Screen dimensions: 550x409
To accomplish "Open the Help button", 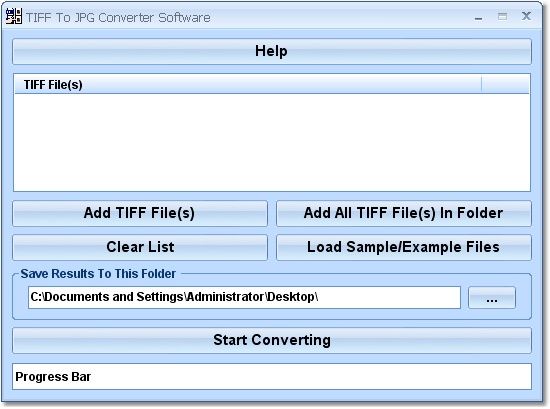I will [272, 51].
